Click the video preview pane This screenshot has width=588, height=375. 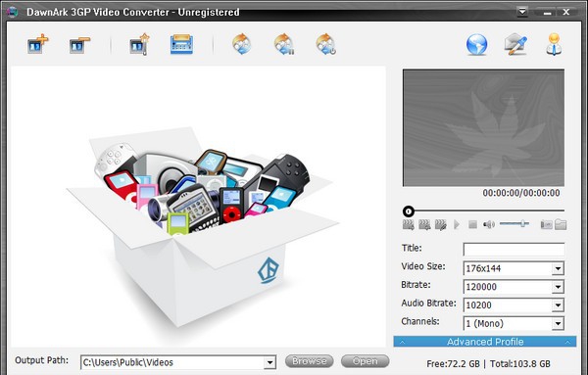(x=483, y=127)
